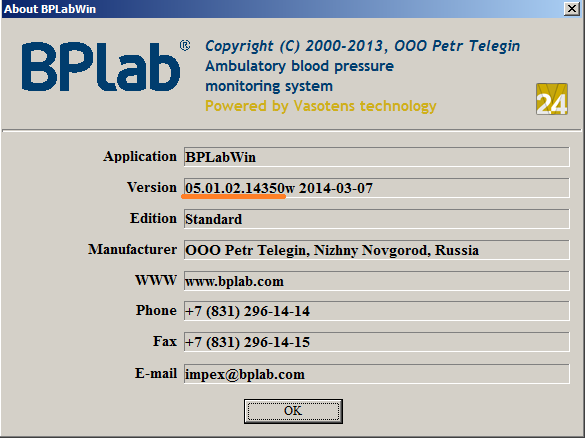Click the Version field value

click(376, 188)
